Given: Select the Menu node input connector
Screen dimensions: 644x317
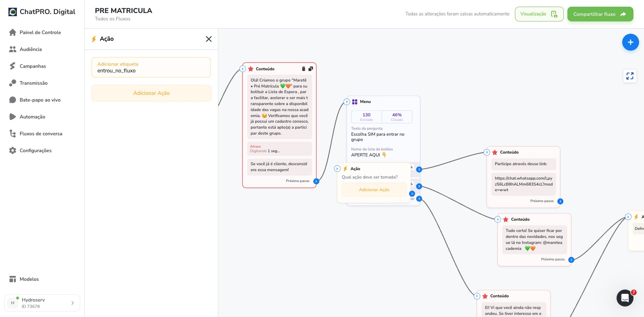Looking at the screenshot, I should pyautogui.click(x=347, y=102).
